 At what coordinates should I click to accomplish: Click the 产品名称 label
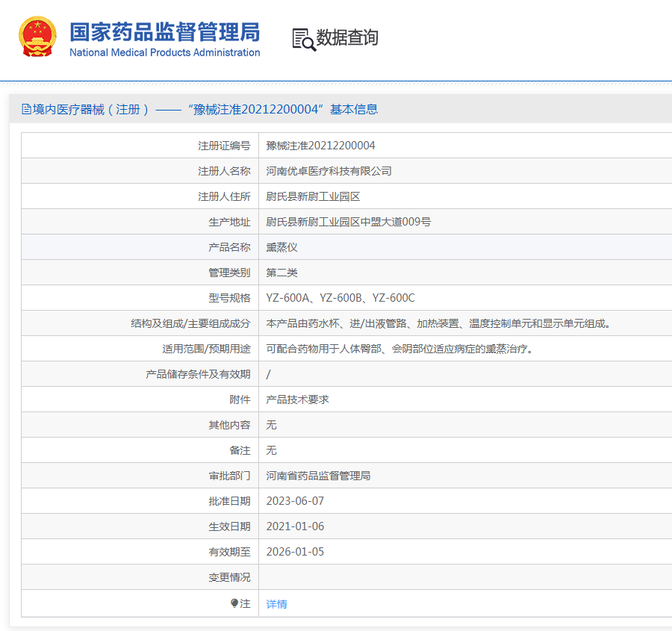(x=229, y=247)
